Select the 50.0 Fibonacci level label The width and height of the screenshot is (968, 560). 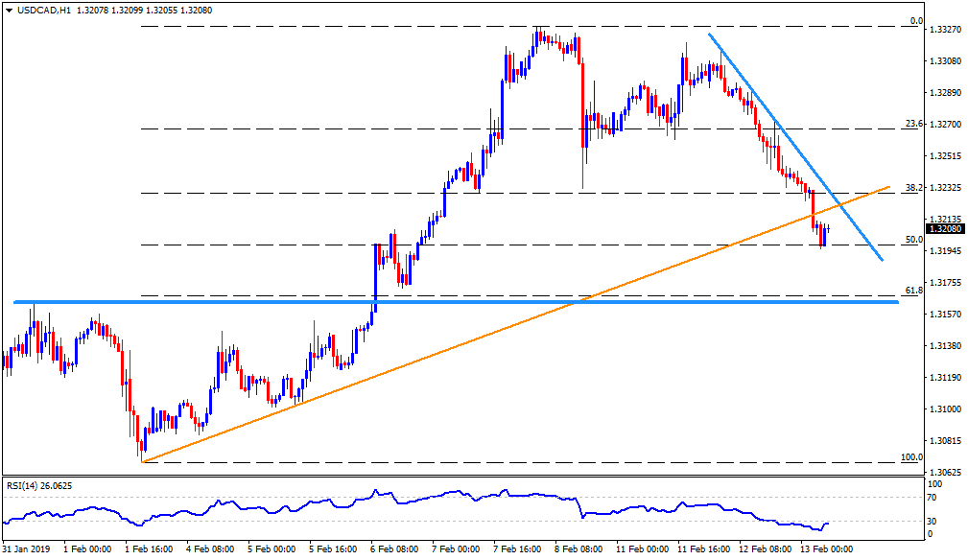(x=913, y=240)
